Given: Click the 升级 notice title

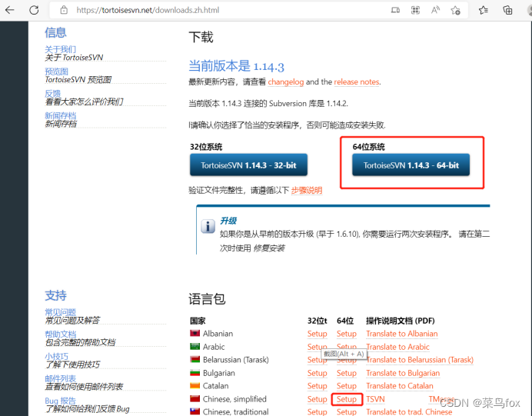Looking at the screenshot, I should click(x=228, y=221).
